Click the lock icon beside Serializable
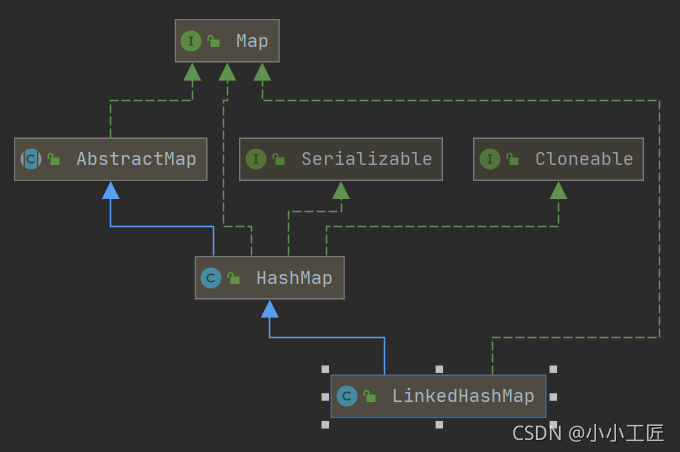This screenshot has width=680, height=452. tap(279, 160)
